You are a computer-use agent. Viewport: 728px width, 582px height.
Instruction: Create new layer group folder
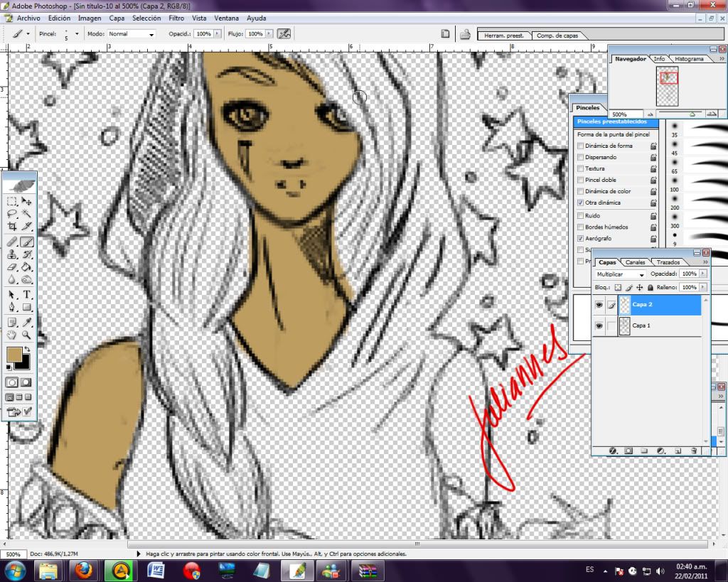click(x=644, y=451)
